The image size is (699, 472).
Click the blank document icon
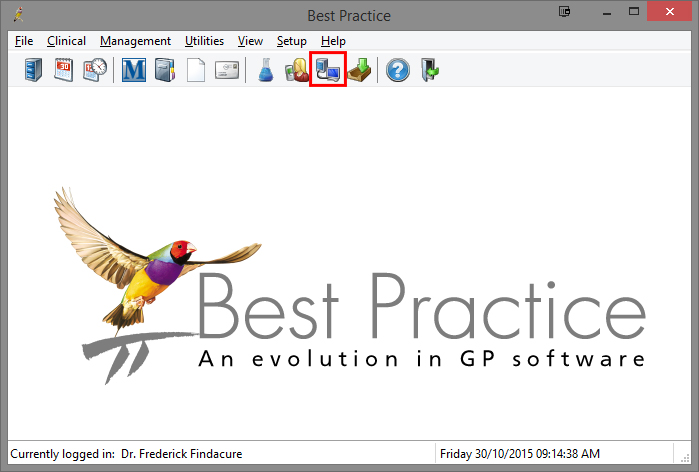196,71
